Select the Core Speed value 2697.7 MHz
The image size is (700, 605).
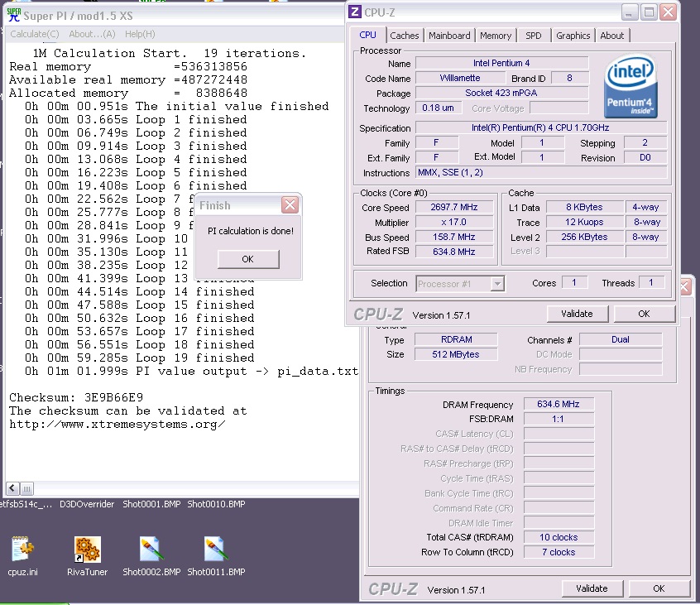click(454, 207)
